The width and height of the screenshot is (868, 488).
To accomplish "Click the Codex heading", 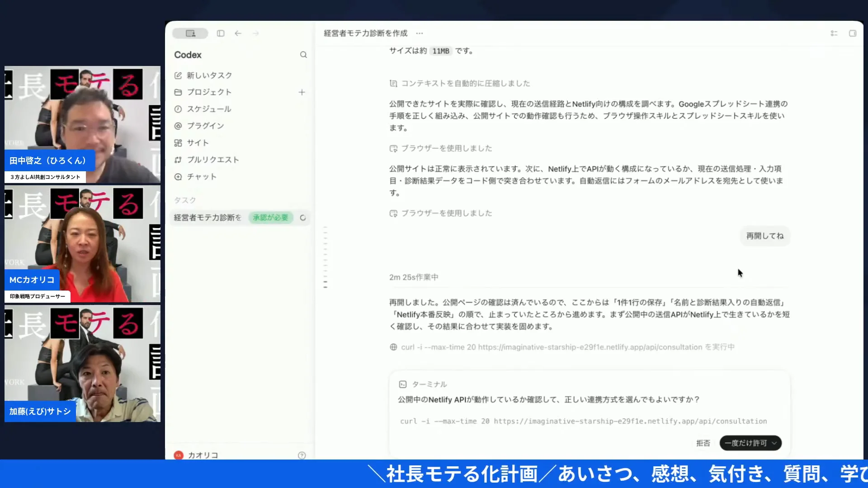I will (188, 55).
